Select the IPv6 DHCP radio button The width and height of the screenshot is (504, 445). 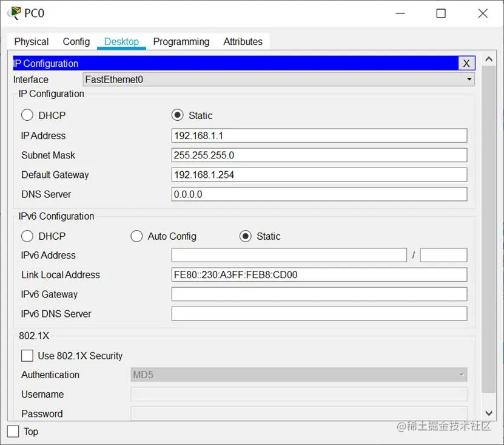pos(27,236)
